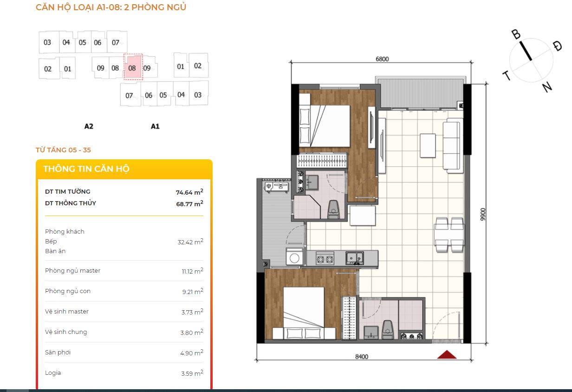Click the 'Logia' row label
Screen dimensions: 572x392
[53, 373]
